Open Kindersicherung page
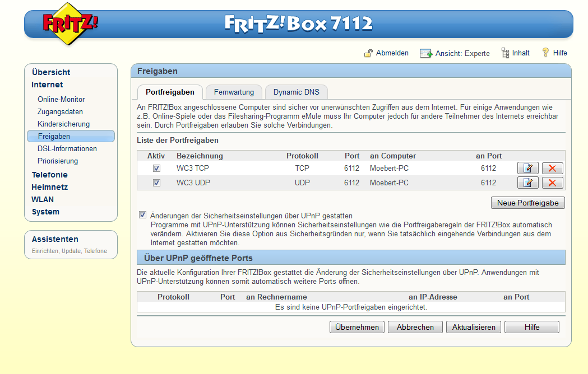The image size is (588, 374). [63, 124]
